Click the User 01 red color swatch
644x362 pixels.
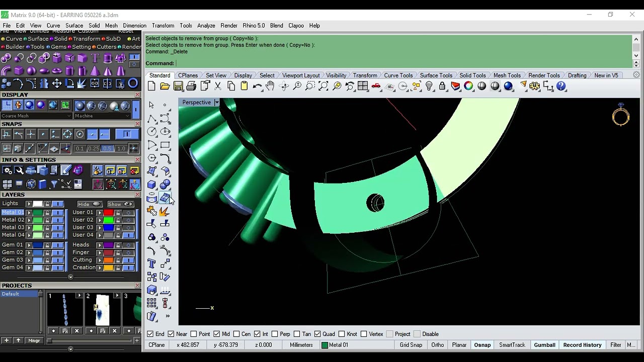pyautogui.click(x=108, y=212)
